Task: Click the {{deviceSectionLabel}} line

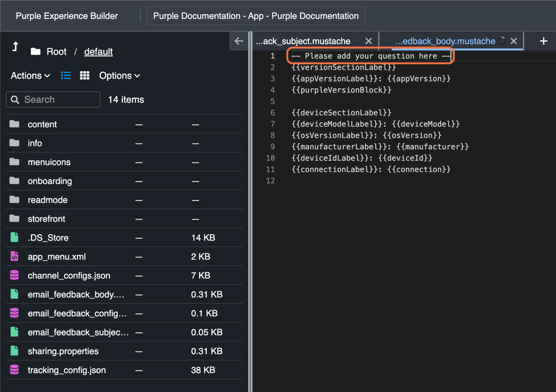Action: (x=341, y=112)
